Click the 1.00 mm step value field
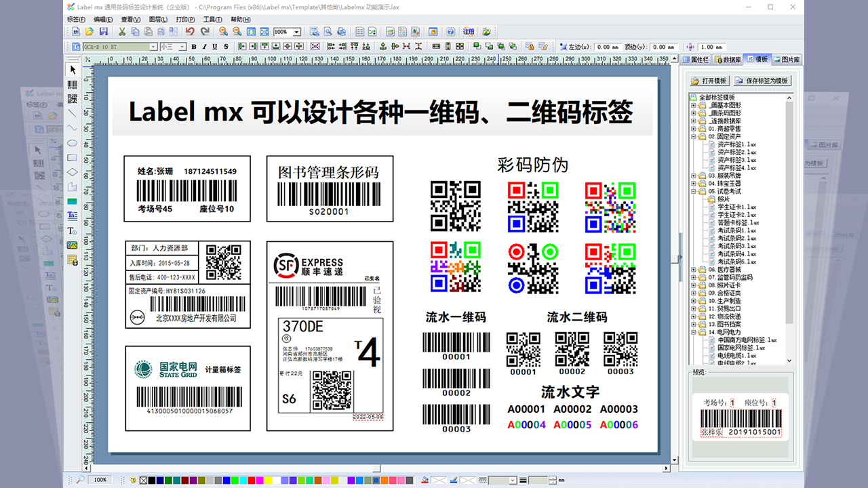Viewport: 868px width, 488px height. 712,47
